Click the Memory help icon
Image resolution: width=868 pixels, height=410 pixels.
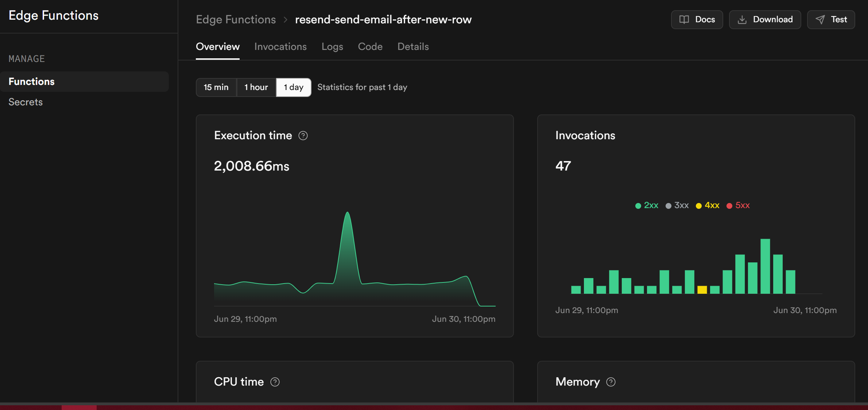[611, 382]
